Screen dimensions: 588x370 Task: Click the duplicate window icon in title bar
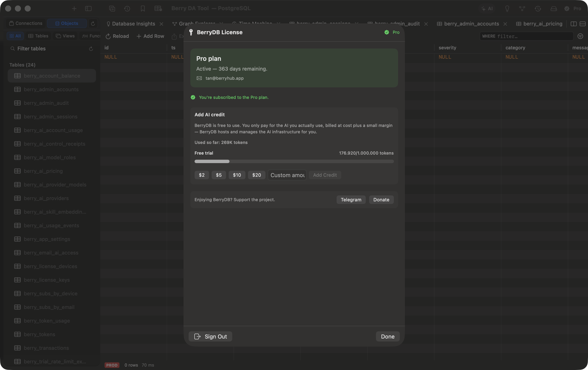click(x=112, y=9)
